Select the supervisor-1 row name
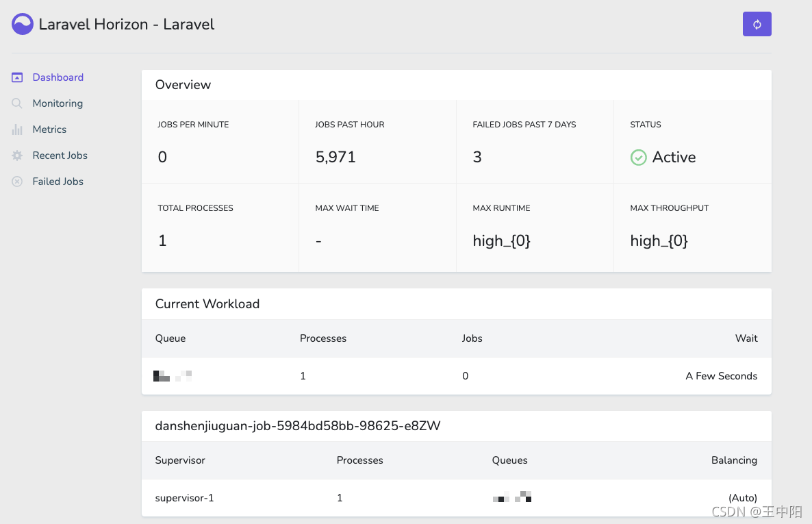 184,498
